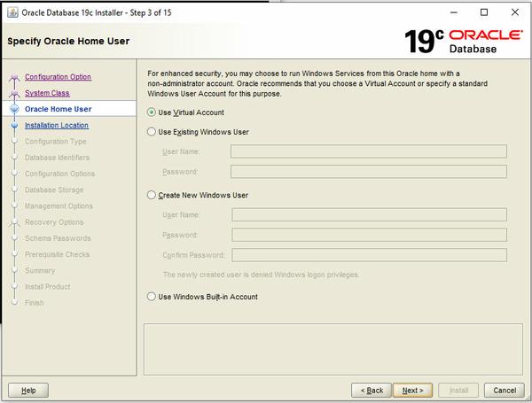Click the System Class step marker icon

(13, 94)
